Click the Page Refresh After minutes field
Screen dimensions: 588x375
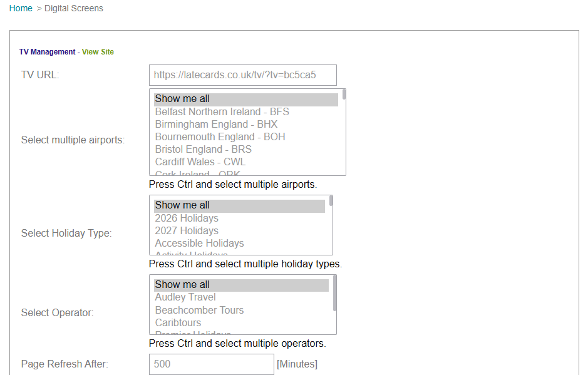point(212,364)
